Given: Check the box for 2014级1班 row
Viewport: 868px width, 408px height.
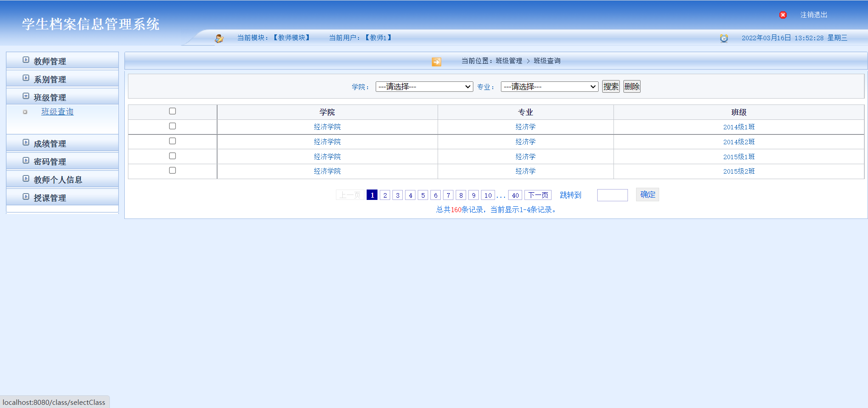Looking at the screenshot, I should [172, 126].
